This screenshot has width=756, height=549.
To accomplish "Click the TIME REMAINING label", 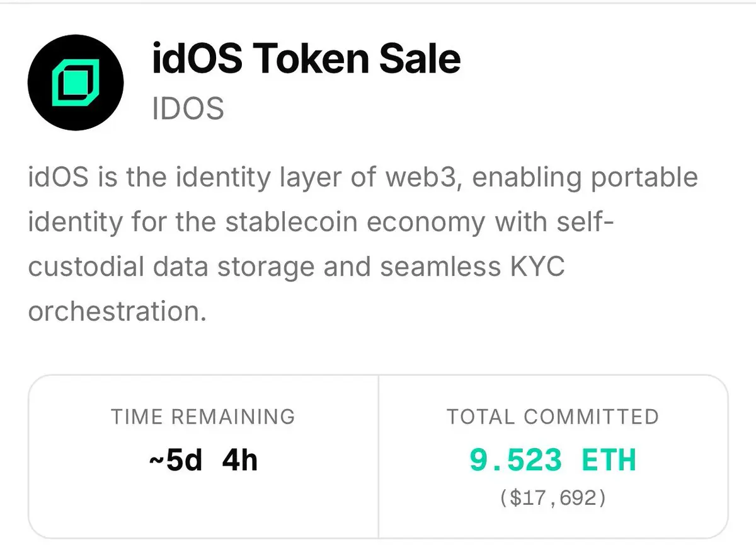I will click(203, 417).
